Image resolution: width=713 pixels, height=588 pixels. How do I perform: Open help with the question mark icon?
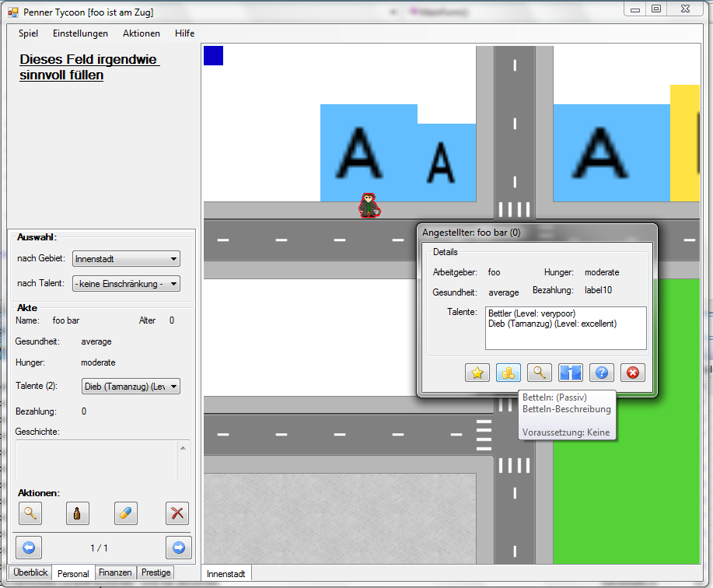coord(601,373)
